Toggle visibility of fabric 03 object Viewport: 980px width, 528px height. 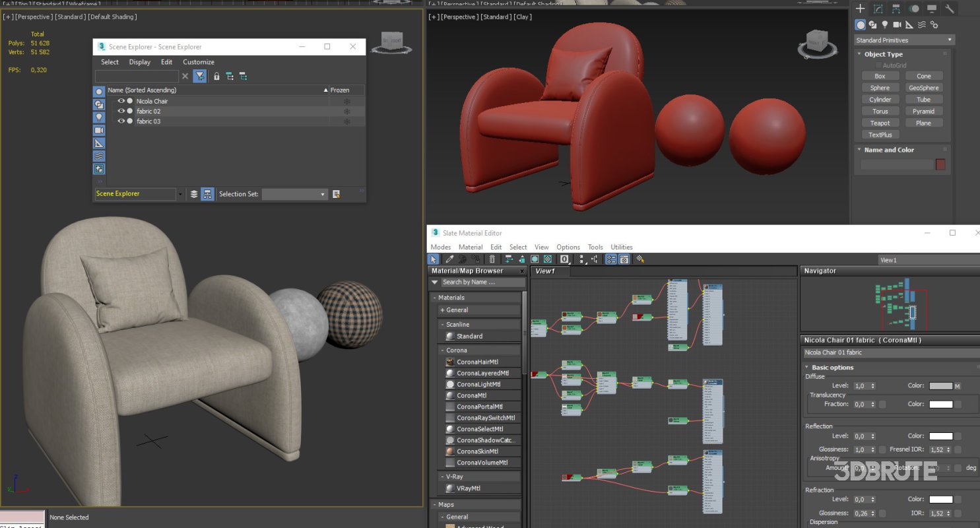[121, 121]
